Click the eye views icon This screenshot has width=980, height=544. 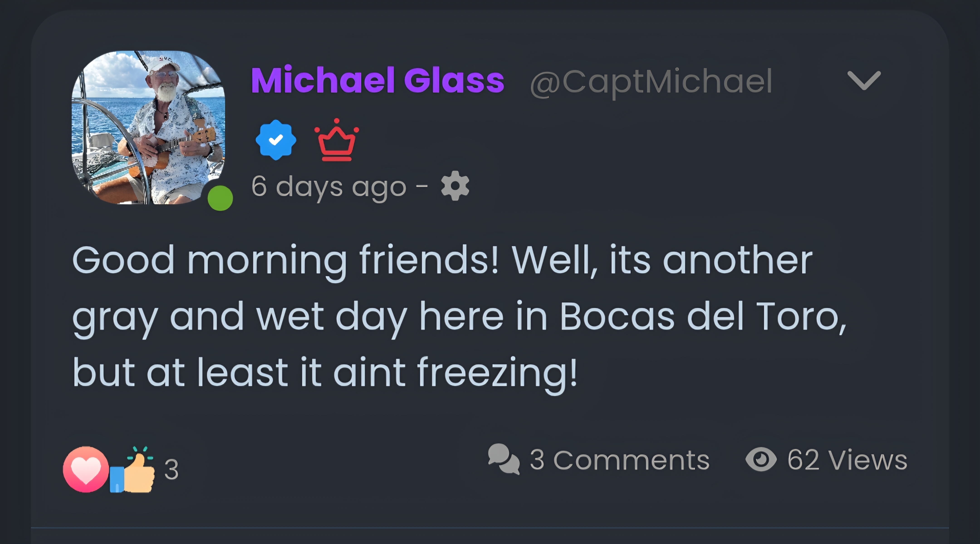[761, 459]
